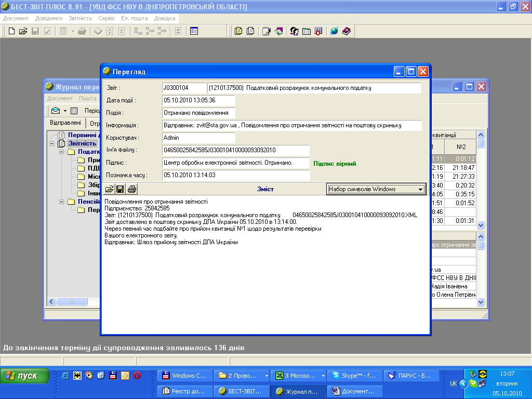Open a document with the folder toolbar icon
The width and height of the screenshot is (532, 399).
point(23,31)
